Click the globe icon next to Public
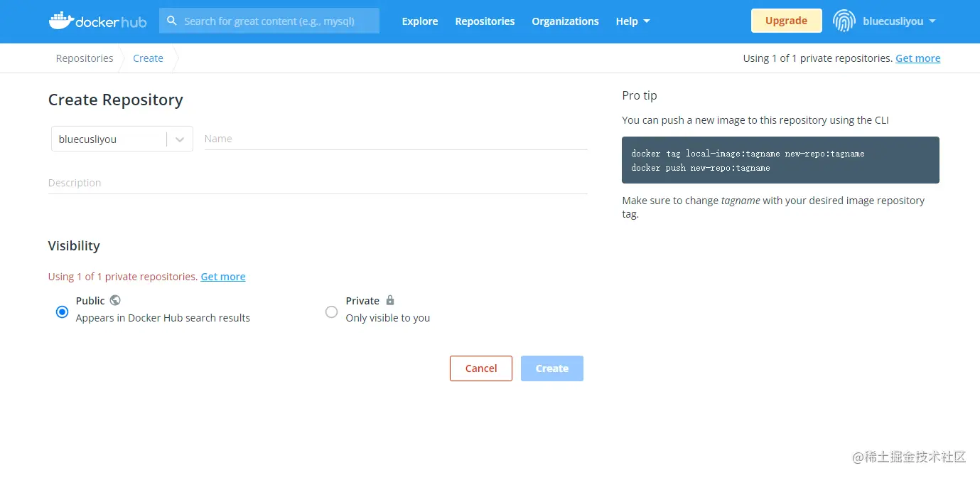 (x=115, y=300)
